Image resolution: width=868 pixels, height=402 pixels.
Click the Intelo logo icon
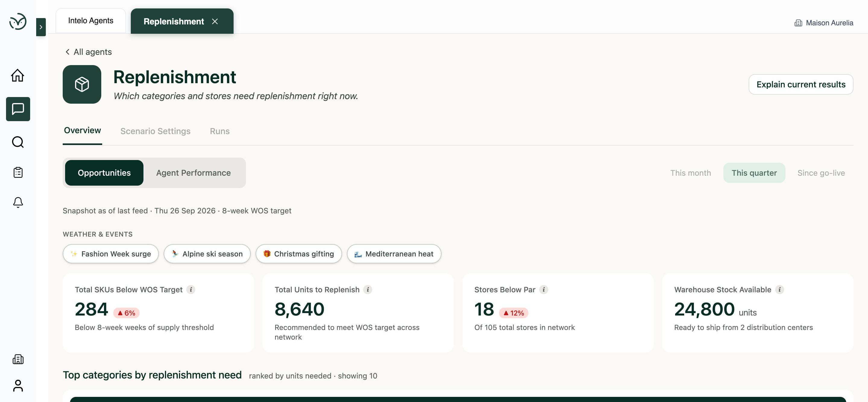17,22
